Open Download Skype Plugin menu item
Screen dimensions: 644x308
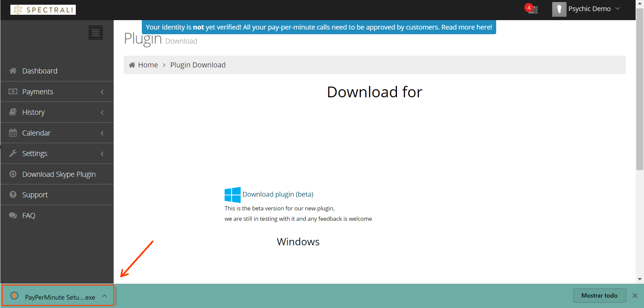pos(59,174)
